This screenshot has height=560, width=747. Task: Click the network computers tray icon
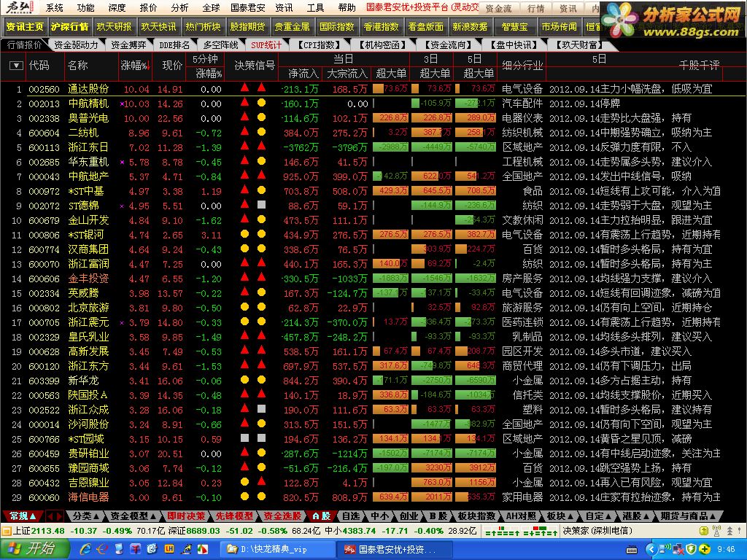[677, 550]
